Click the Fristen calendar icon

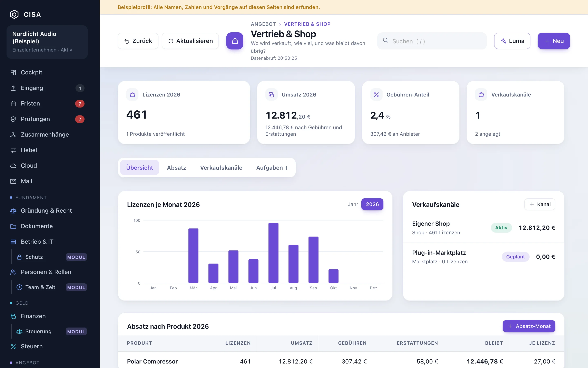pos(13,104)
